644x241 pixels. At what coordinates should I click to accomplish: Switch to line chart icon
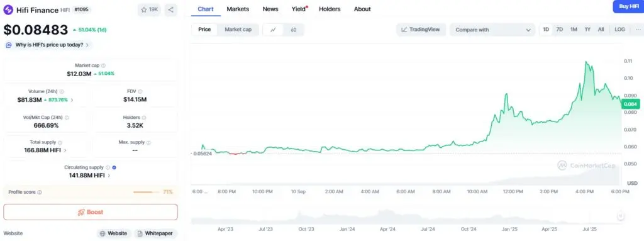pyautogui.click(x=273, y=30)
